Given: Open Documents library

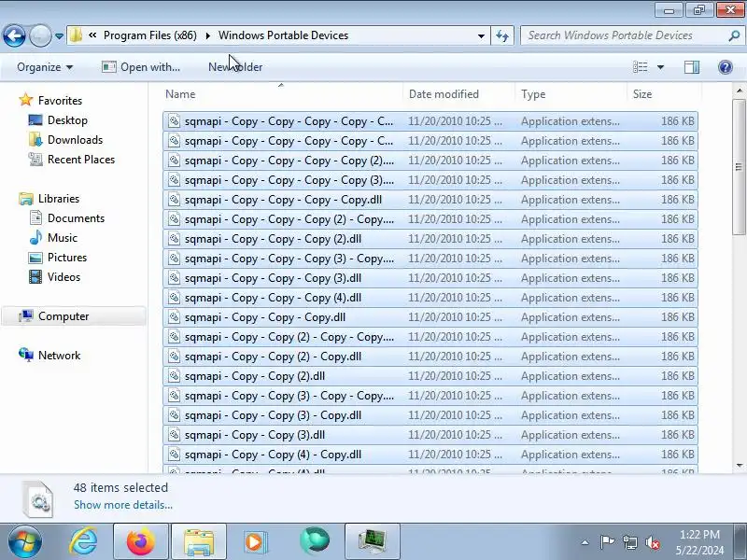Looking at the screenshot, I should coord(76,218).
